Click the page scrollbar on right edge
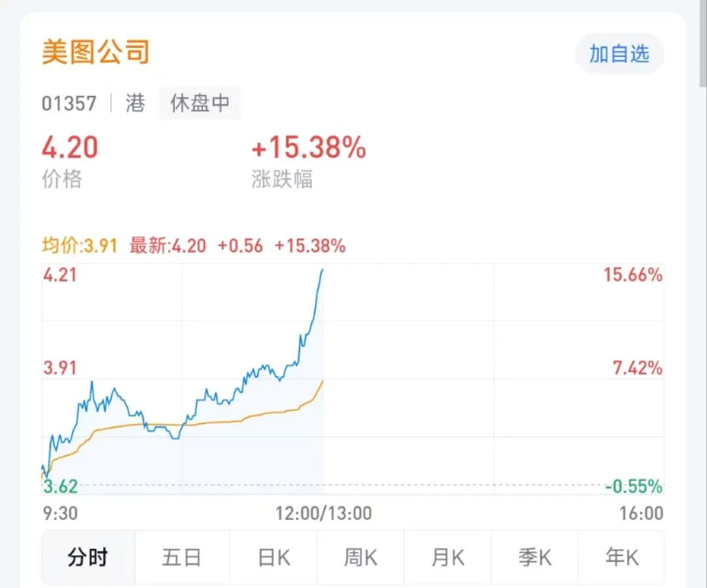This screenshot has width=707, height=588. 702,43
